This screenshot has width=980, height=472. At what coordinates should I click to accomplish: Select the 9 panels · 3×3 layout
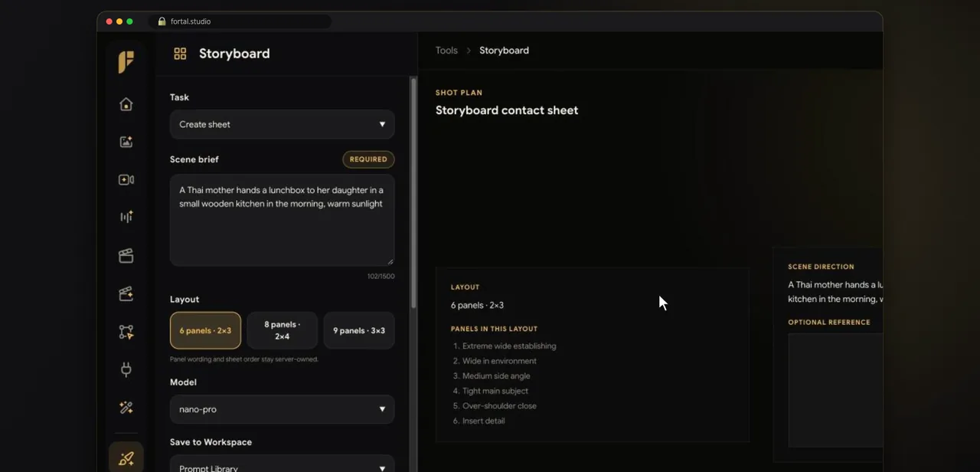tap(359, 330)
